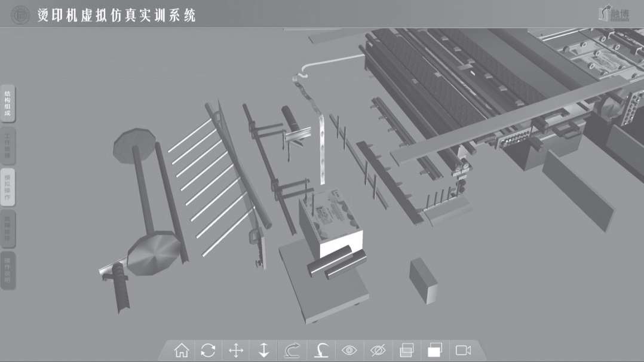The height and width of the screenshot is (362, 644).
Task: Select the vertical up-down arrow tool
Action: [x=263, y=350]
